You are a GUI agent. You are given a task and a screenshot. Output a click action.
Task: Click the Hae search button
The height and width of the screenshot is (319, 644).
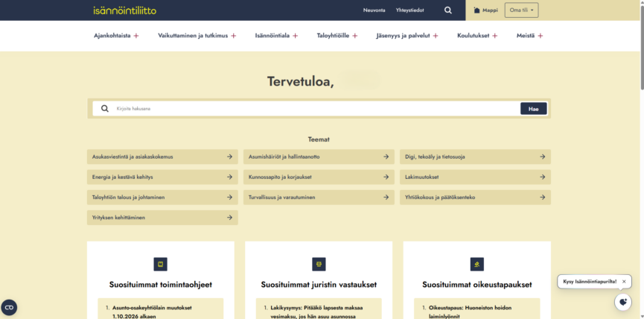(x=534, y=109)
